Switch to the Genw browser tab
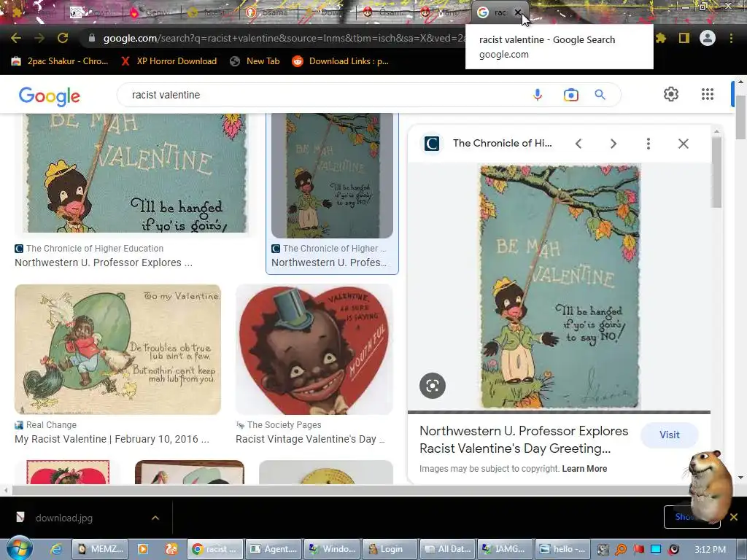The width and height of the screenshot is (747, 560). coord(152,13)
